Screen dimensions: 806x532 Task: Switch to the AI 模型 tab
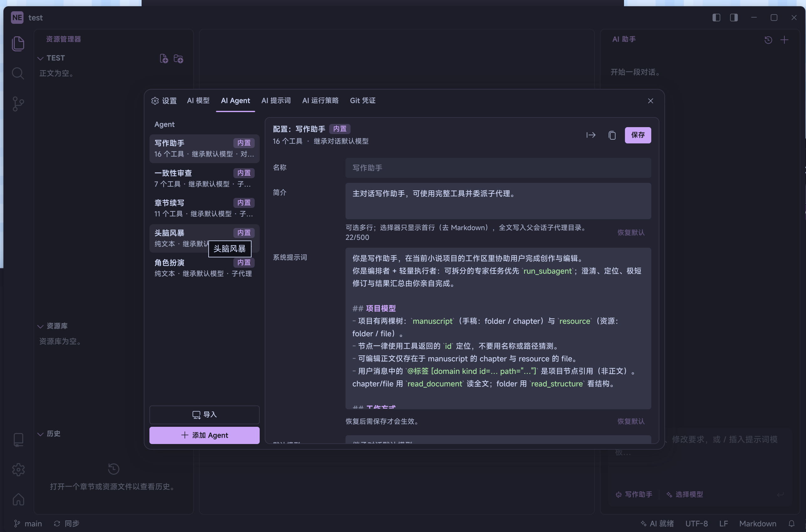click(198, 101)
